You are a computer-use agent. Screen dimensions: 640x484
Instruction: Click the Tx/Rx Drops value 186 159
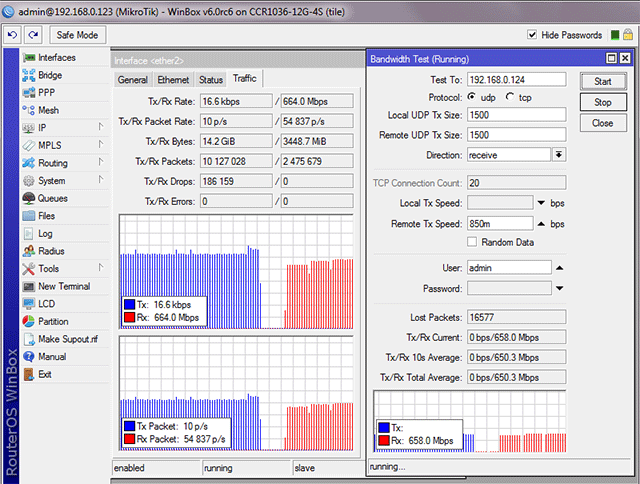pyautogui.click(x=236, y=181)
